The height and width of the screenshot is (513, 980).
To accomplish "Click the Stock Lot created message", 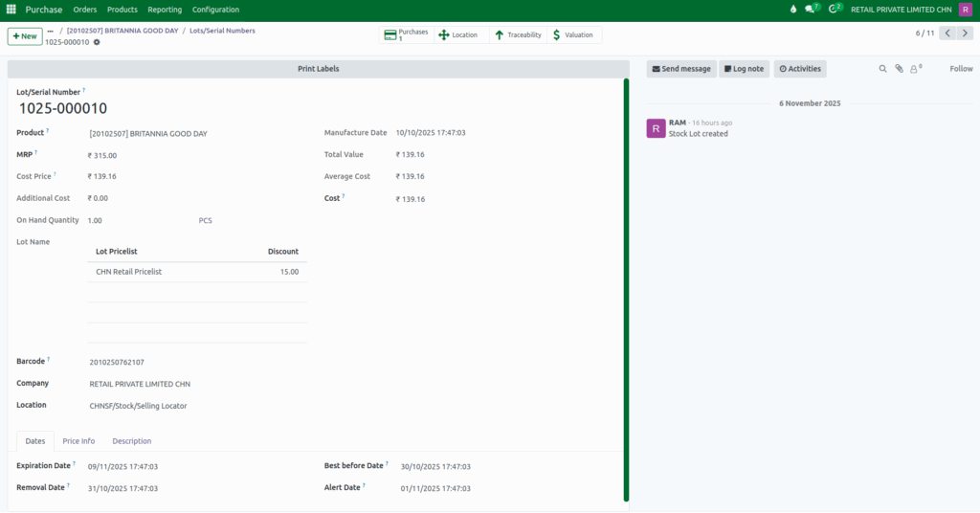I will tap(698, 134).
